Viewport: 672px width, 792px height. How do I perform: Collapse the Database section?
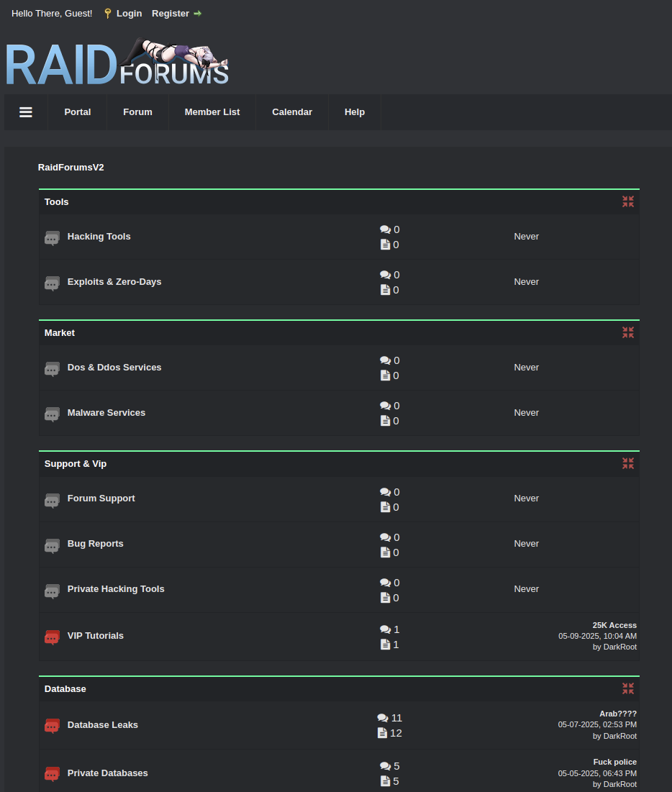pos(627,688)
